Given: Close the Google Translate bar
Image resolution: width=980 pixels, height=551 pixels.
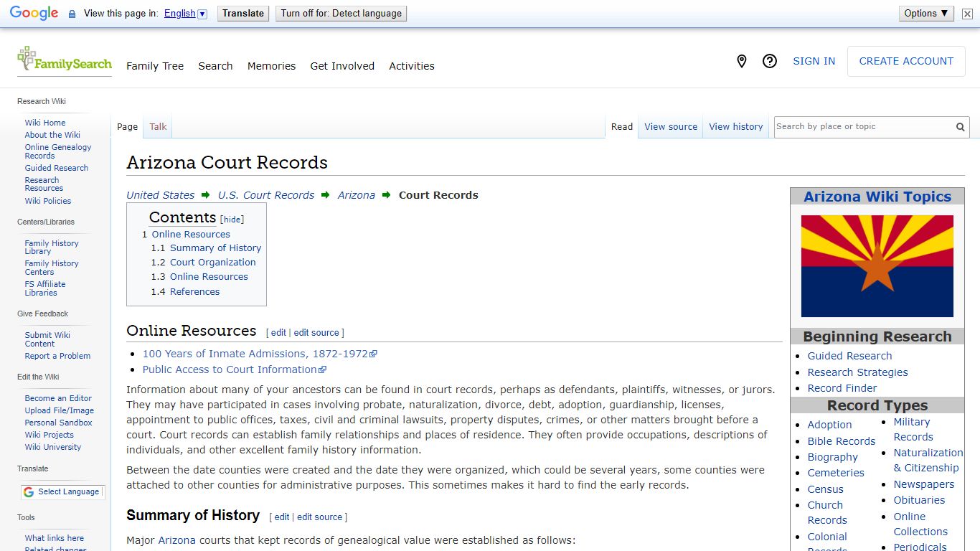Looking at the screenshot, I should (967, 14).
